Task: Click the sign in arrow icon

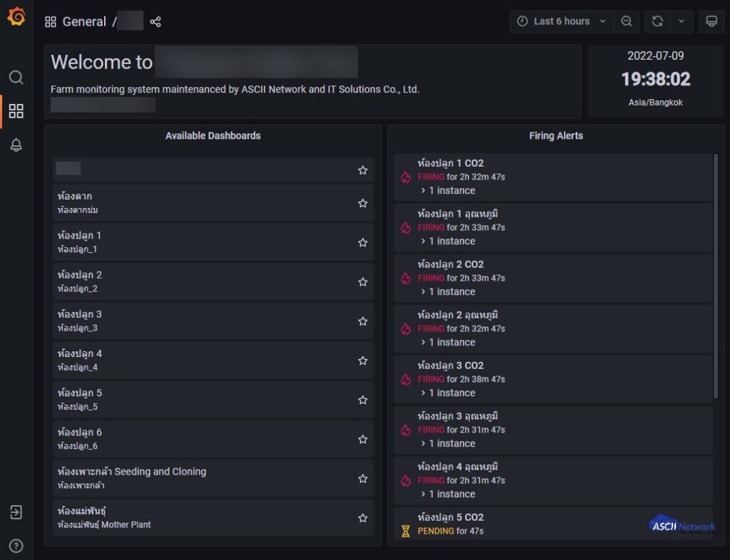Action: click(16, 512)
